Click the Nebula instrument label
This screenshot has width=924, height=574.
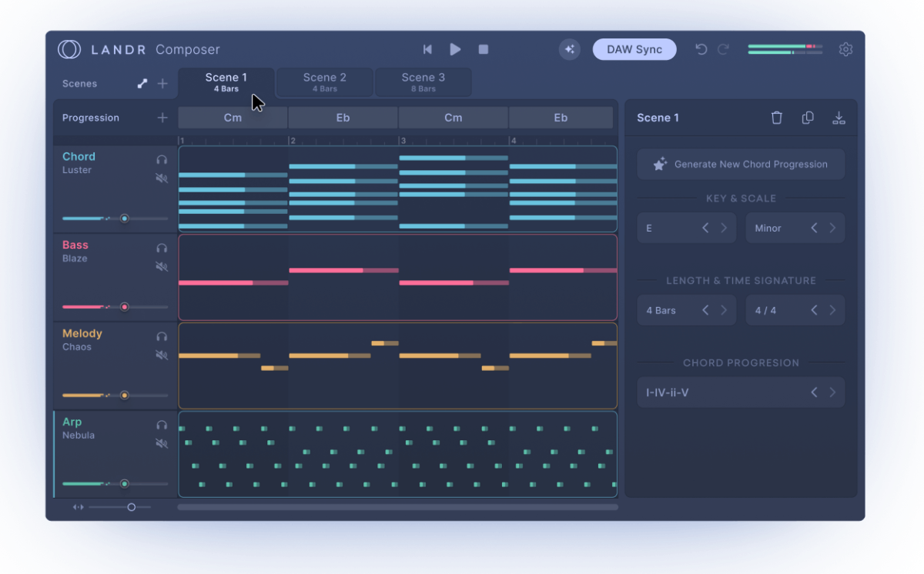pos(79,436)
